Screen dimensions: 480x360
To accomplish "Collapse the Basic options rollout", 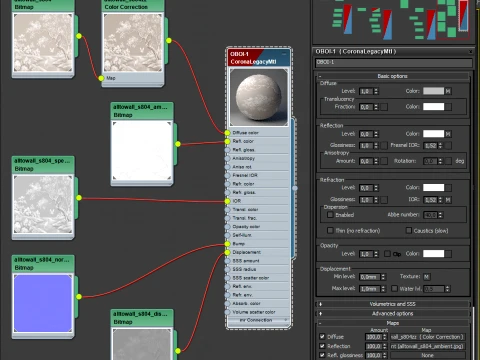I will (x=393, y=76).
